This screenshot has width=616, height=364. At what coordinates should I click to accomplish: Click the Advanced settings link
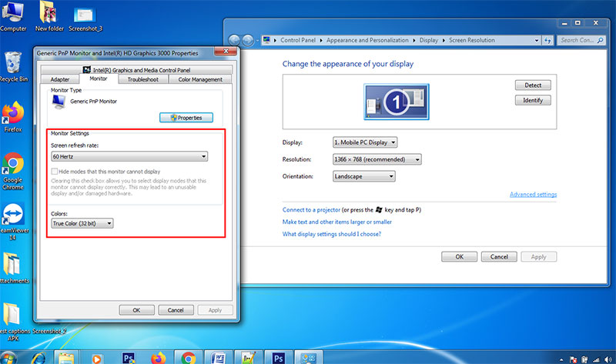tap(533, 195)
